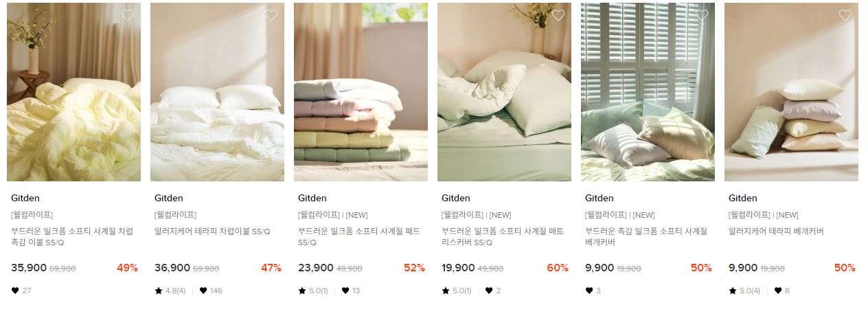Open 알러지케어 테라피 차렵이불 SS/Q product link
Screen dimensions: 868x316
(212, 232)
